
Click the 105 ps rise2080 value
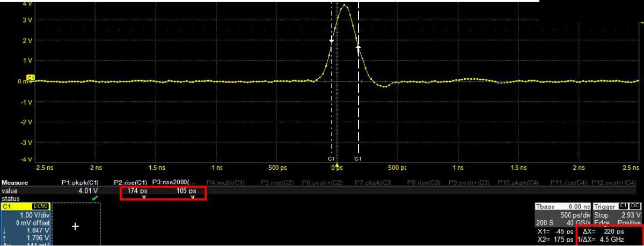pos(186,191)
